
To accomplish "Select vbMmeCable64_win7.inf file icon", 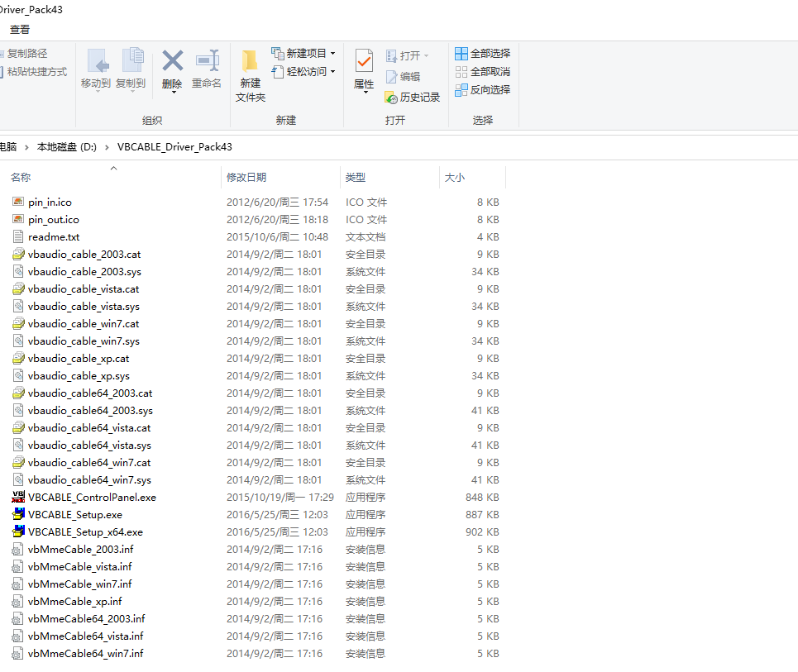I will 18,653.
